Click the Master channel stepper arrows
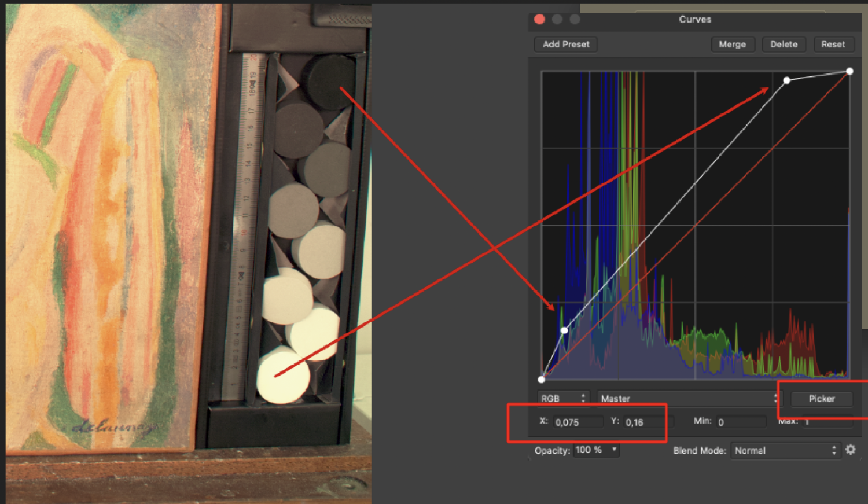The image size is (868, 504). coord(776,398)
